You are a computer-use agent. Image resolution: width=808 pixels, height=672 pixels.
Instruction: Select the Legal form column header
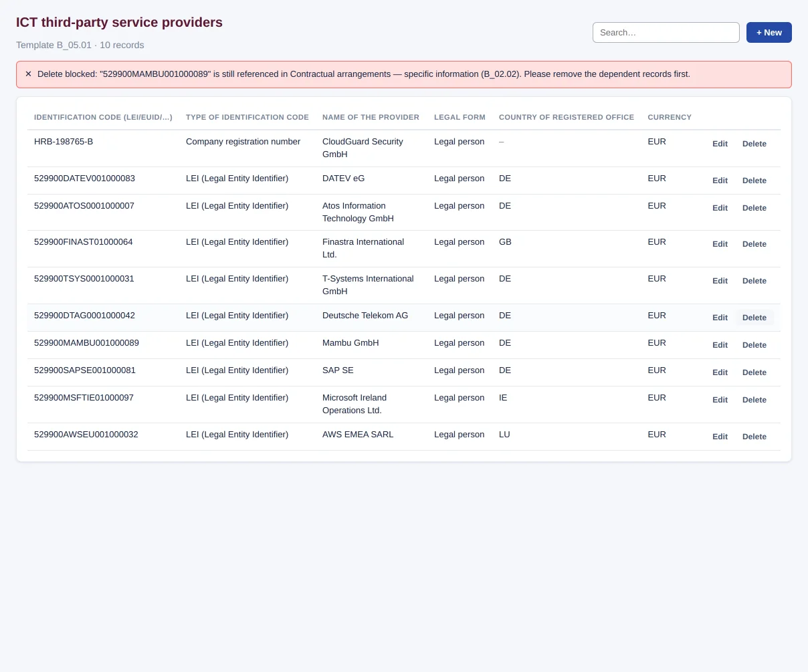click(x=460, y=117)
